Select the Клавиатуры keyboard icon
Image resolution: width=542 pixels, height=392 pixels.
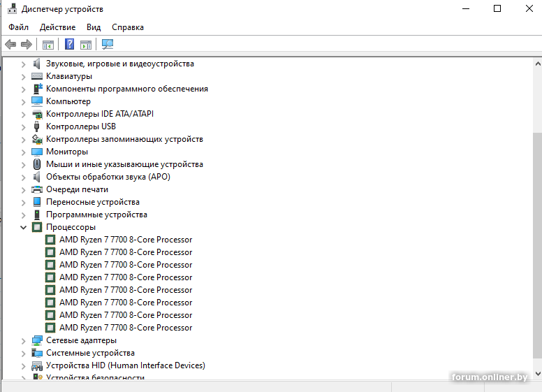point(37,76)
